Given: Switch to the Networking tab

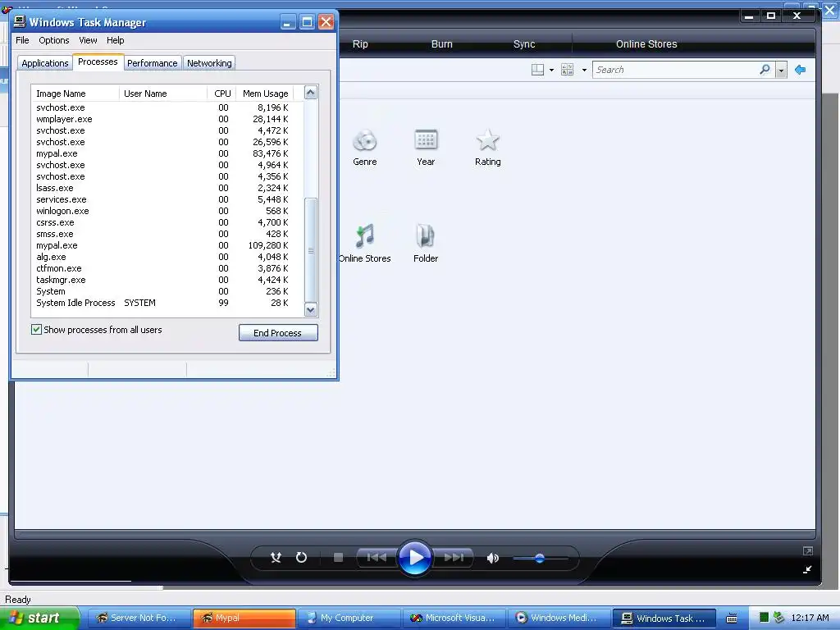Looking at the screenshot, I should (x=209, y=63).
